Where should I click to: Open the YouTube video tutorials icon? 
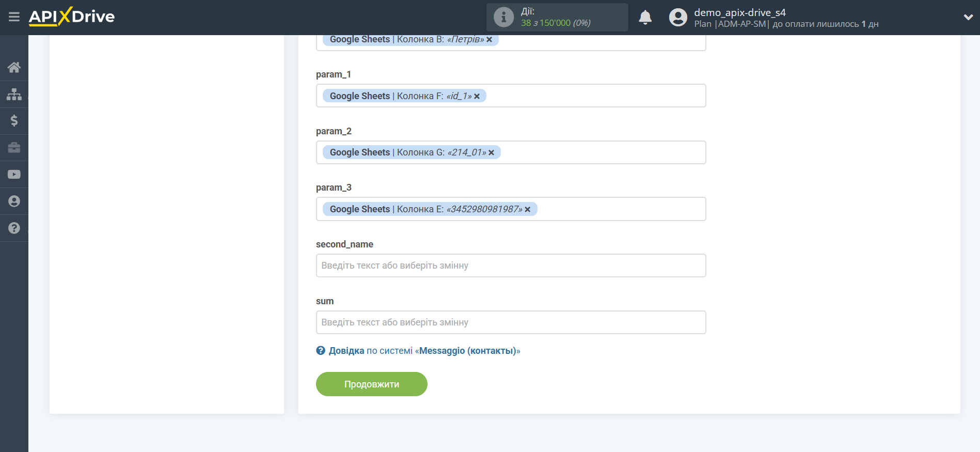click(x=14, y=175)
